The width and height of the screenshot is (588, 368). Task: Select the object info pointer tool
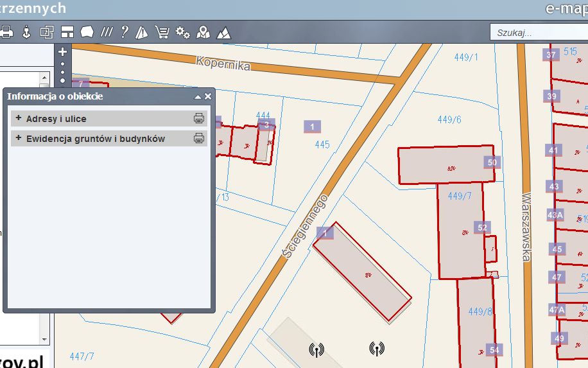(x=26, y=31)
